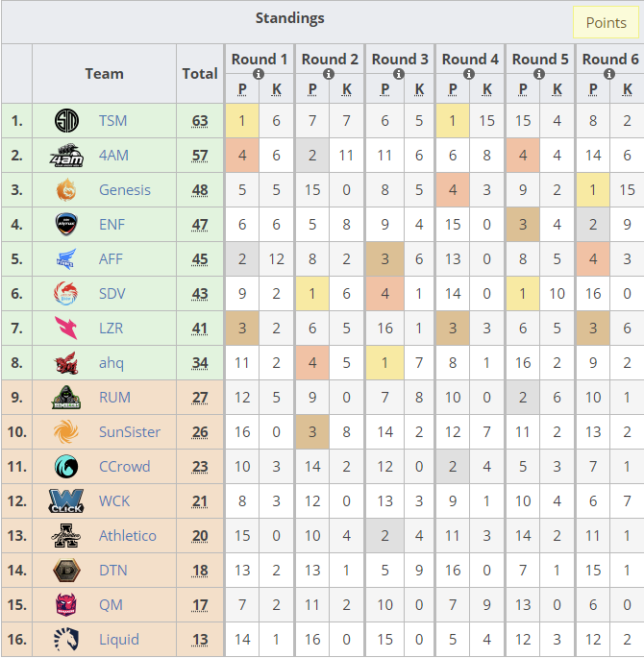Click SDV's total score 43
The height and width of the screenshot is (658, 644).
(200, 293)
